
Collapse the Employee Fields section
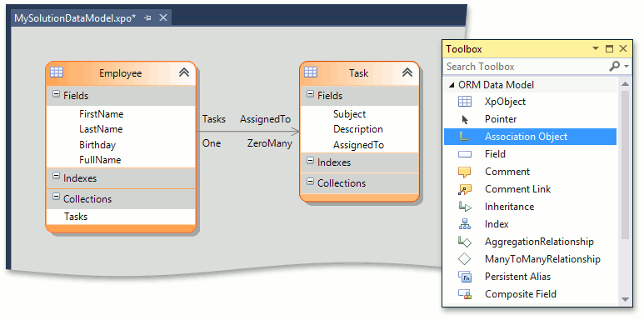click(x=56, y=94)
